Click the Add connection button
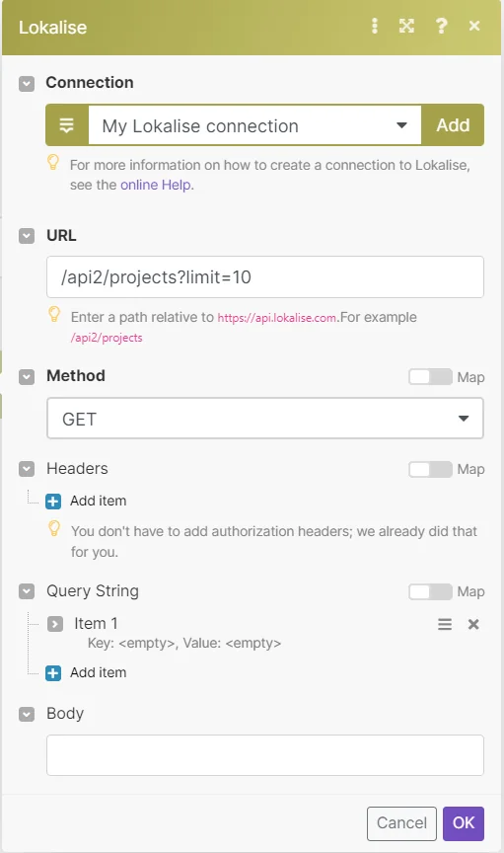The height and width of the screenshot is (853, 504). click(x=453, y=125)
